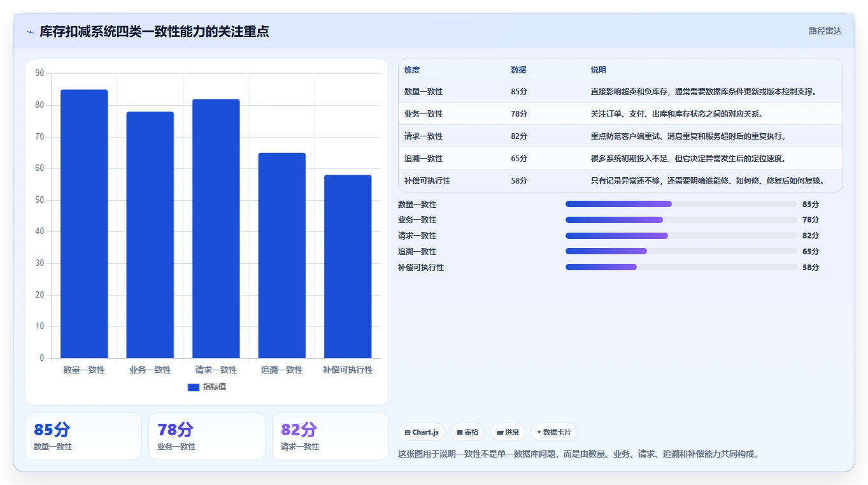The width and height of the screenshot is (868, 485).
Task: Click the 数量一致性 x-axis label
Action: pos(84,370)
